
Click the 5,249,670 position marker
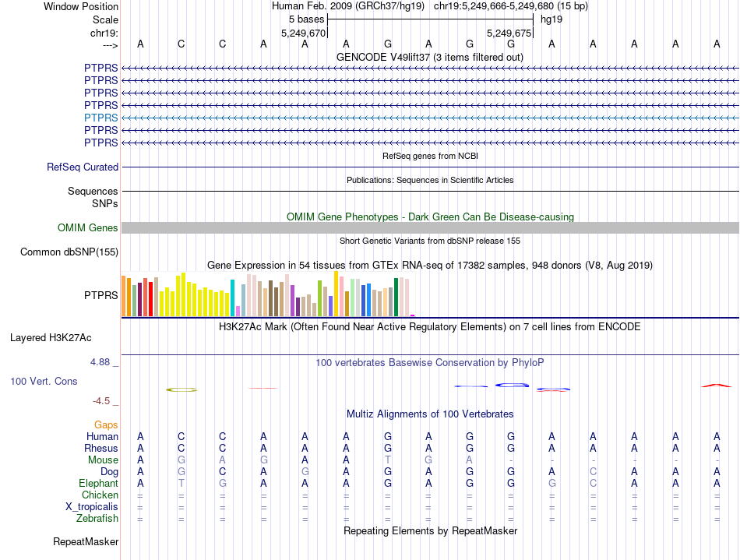[x=304, y=33]
